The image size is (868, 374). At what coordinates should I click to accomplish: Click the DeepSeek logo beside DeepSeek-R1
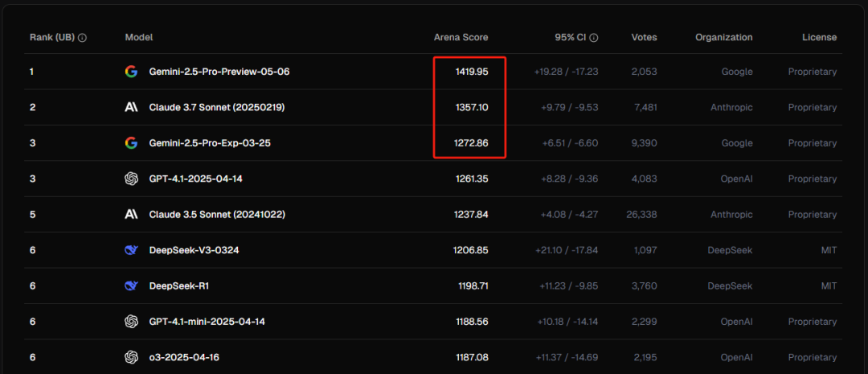(x=131, y=286)
